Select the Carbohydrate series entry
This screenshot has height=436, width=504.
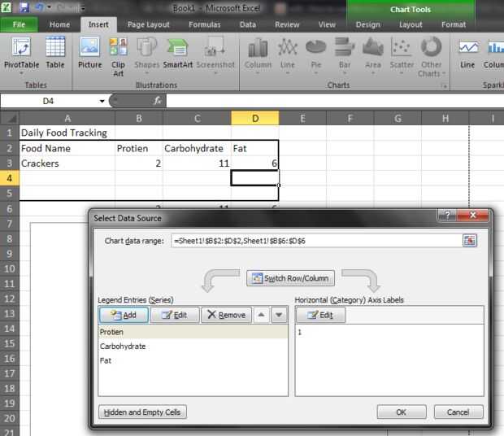(x=193, y=347)
